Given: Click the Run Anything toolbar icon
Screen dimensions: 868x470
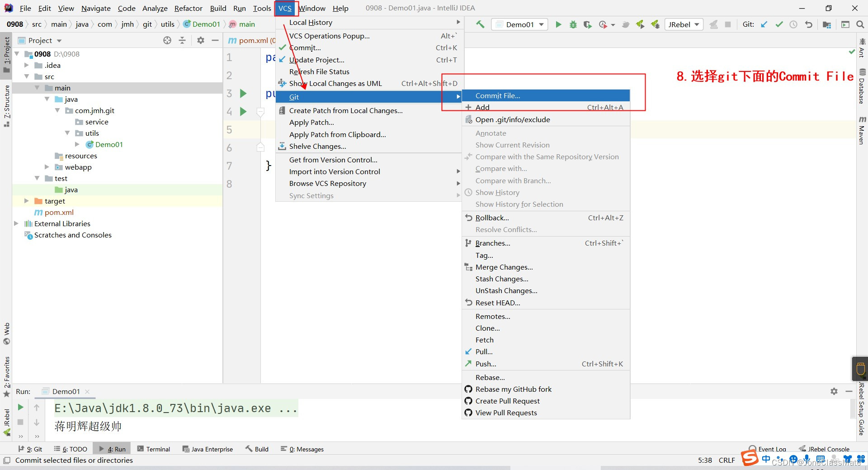Looking at the screenshot, I should click(x=845, y=24).
